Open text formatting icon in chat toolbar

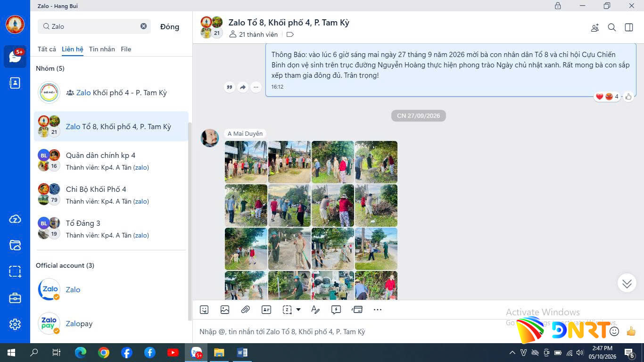(x=315, y=310)
